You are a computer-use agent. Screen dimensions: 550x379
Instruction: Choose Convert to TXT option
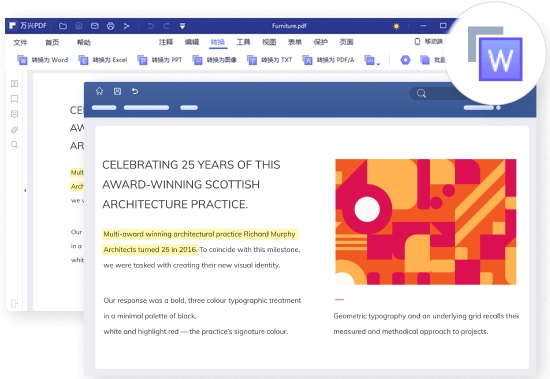coord(269,60)
